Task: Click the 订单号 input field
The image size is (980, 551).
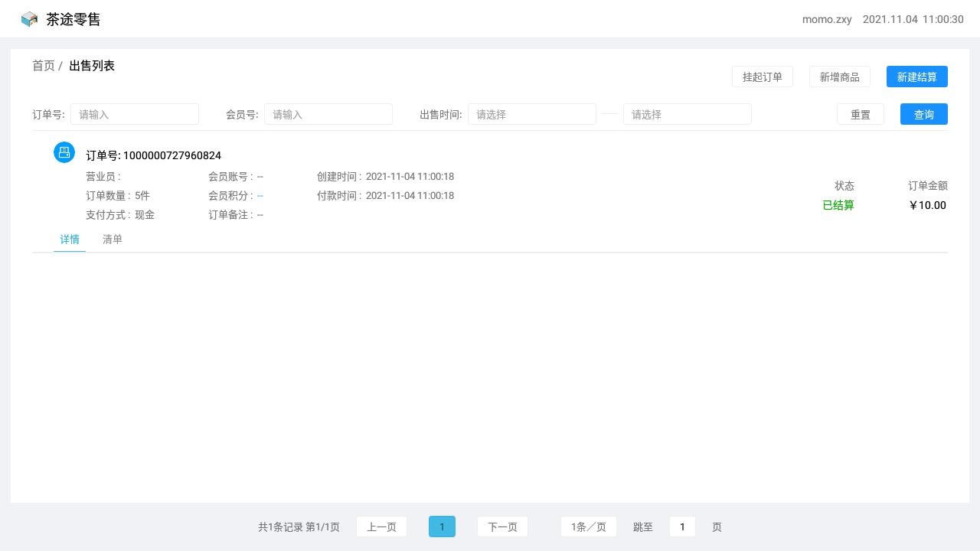Action: pos(135,114)
